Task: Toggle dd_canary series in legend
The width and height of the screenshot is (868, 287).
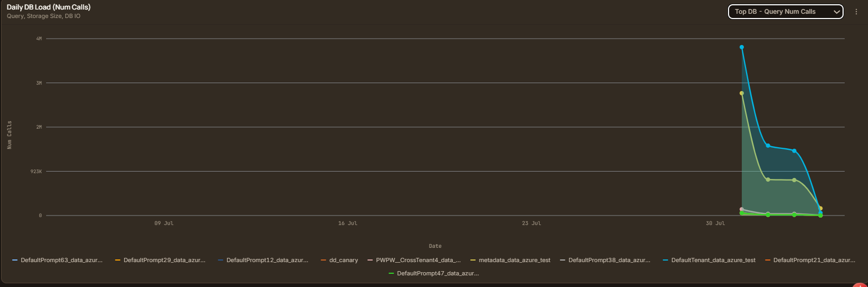Action: (x=339, y=260)
